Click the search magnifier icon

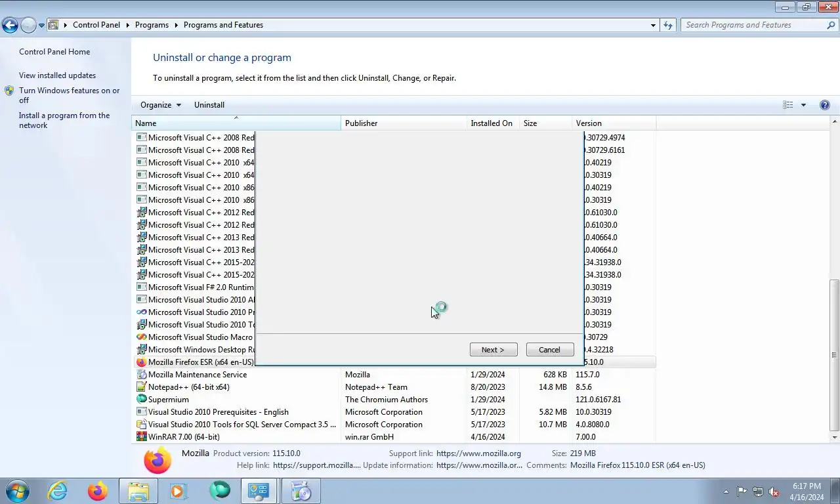coord(831,25)
